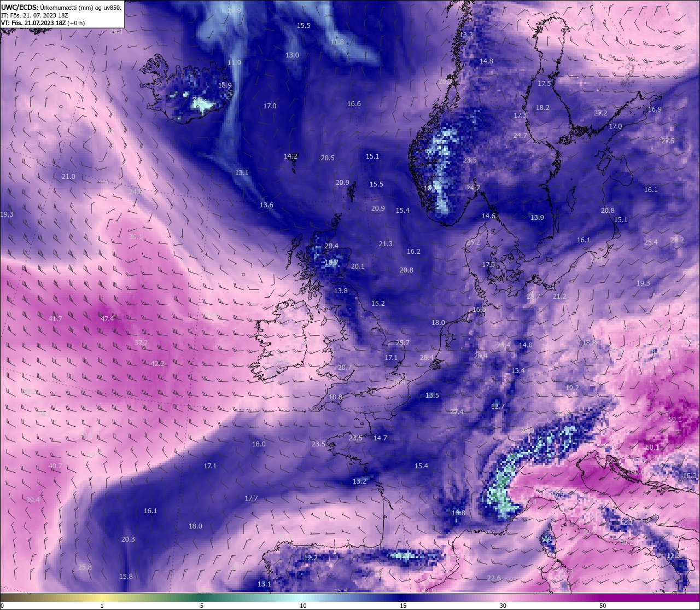Click the 17.7 value label
700x610 pixels.
251,498
